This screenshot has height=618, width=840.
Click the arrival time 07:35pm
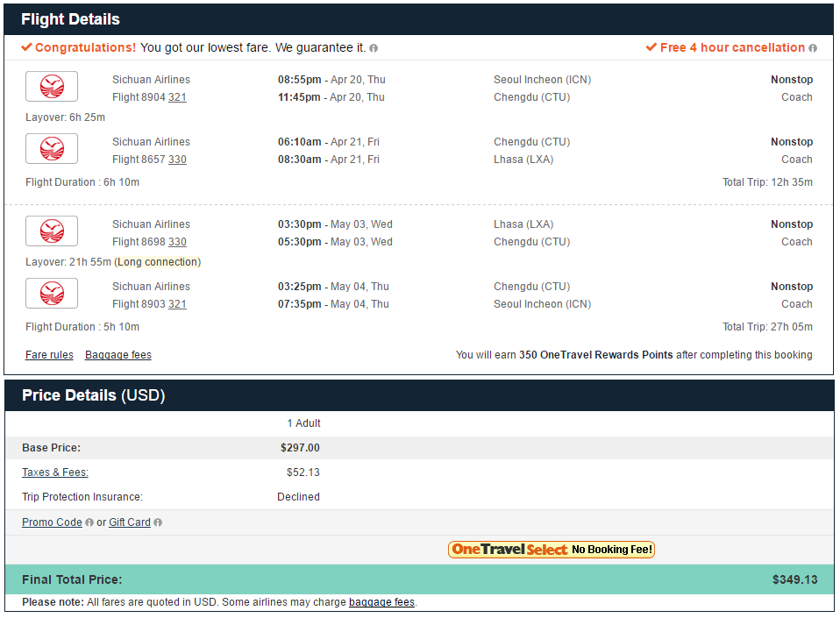(x=300, y=303)
